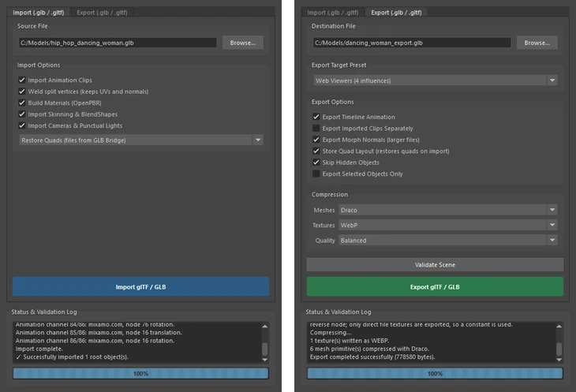This screenshot has width=576, height=392.
Task: Click the blue Import glTF / GLB button
Action: tap(140, 286)
